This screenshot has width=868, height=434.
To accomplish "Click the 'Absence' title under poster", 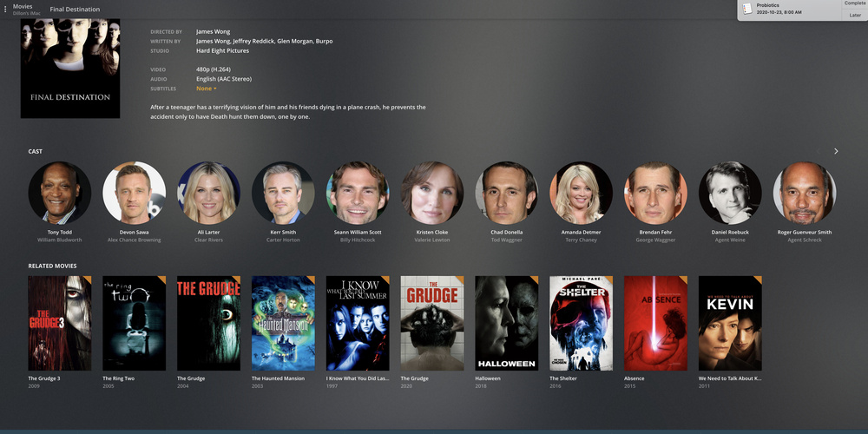I will tap(634, 378).
